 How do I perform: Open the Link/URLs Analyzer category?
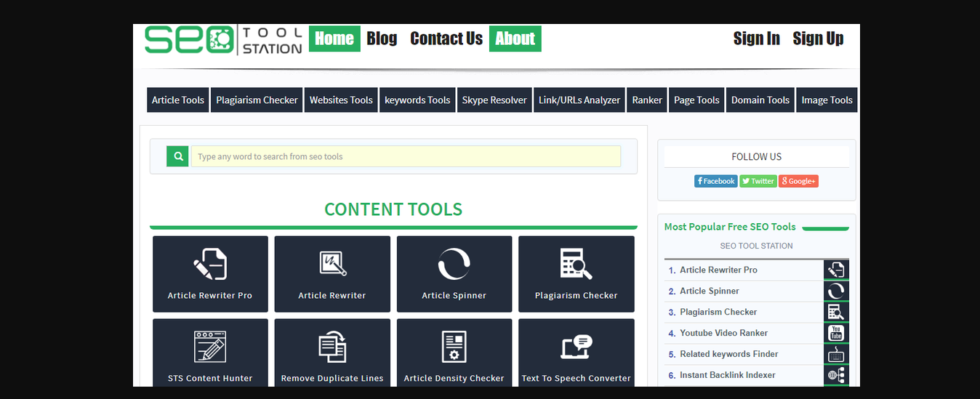(x=579, y=100)
